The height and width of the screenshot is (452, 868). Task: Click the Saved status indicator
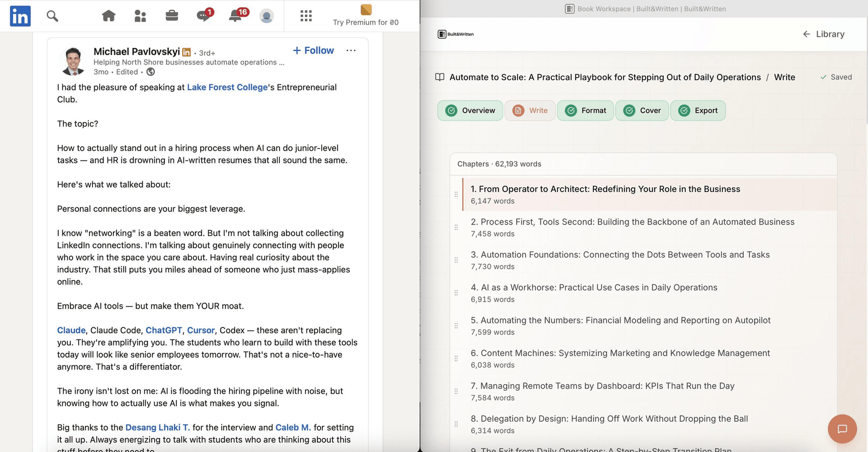tap(836, 77)
